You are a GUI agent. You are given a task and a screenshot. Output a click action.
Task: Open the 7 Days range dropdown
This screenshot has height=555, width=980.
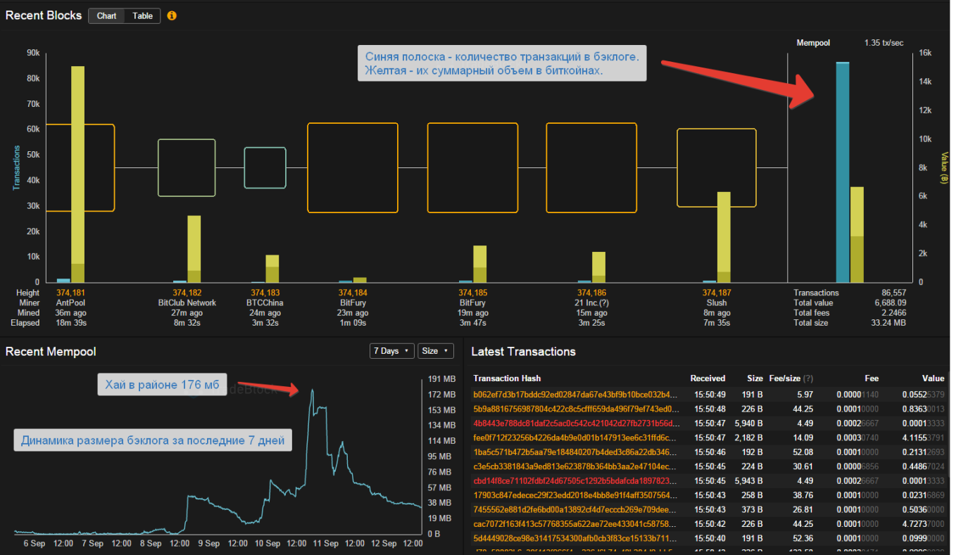pyautogui.click(x=391, y=351)
